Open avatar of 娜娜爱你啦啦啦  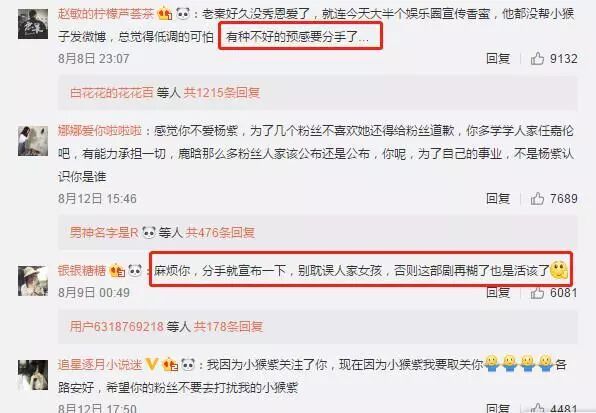tap(33, 141)
